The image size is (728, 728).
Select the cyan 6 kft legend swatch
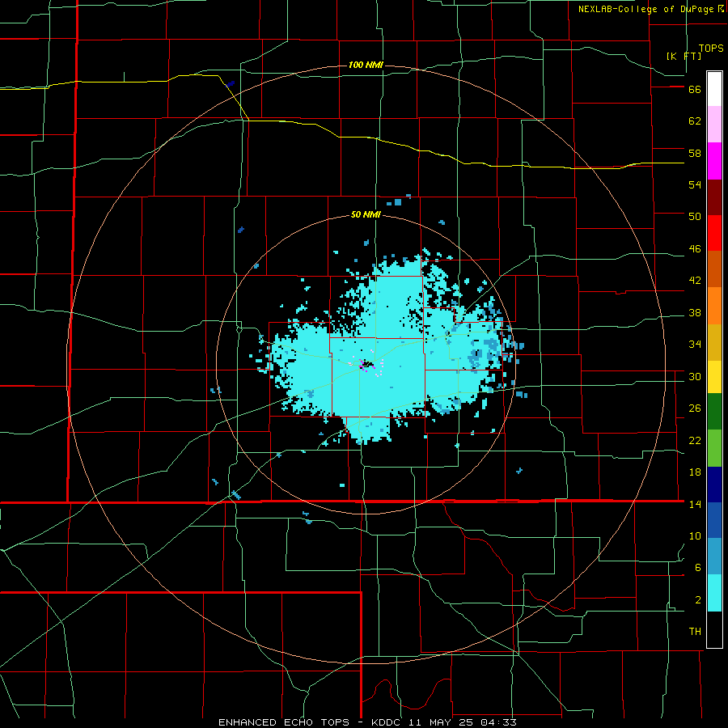(x=714, y=593)
